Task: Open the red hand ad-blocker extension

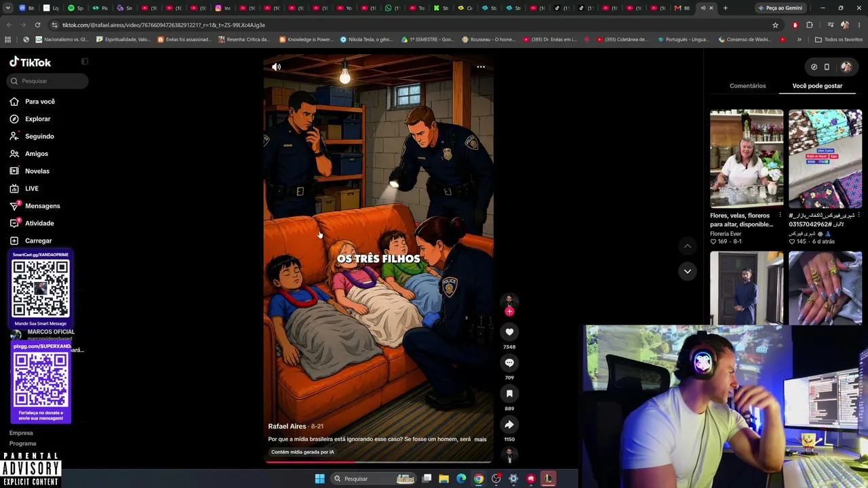Action: coord(795,25)
